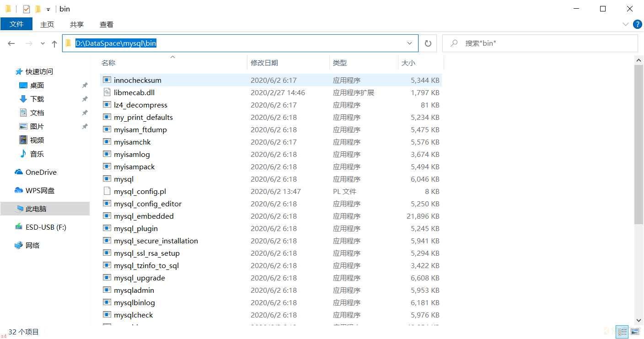The height and width of the screenshot is (339, 644).
Task: Open recent locations dropdown arrow
Action: pos(43,43)
